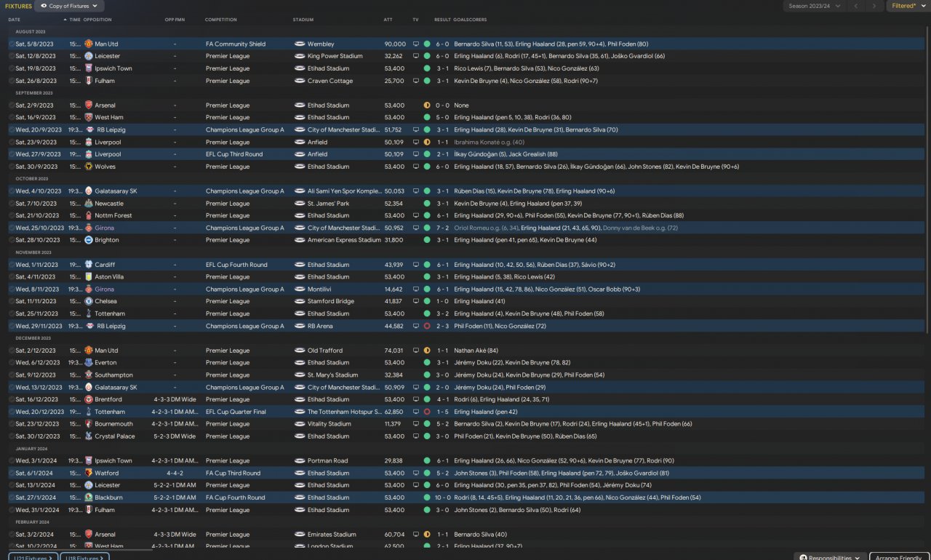Click the Chelsea club badge
Viewport: 931px width, 560px height.
pos(89,301)
